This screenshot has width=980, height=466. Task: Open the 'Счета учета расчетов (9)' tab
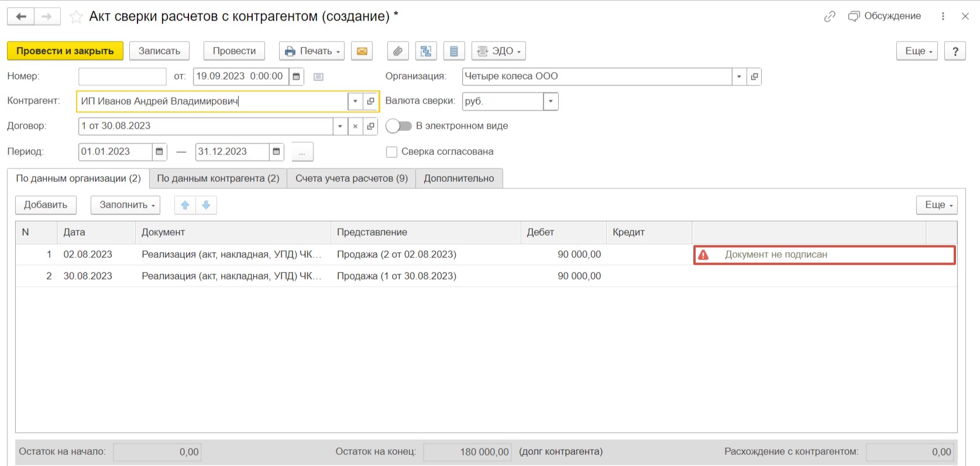(351, 178)
